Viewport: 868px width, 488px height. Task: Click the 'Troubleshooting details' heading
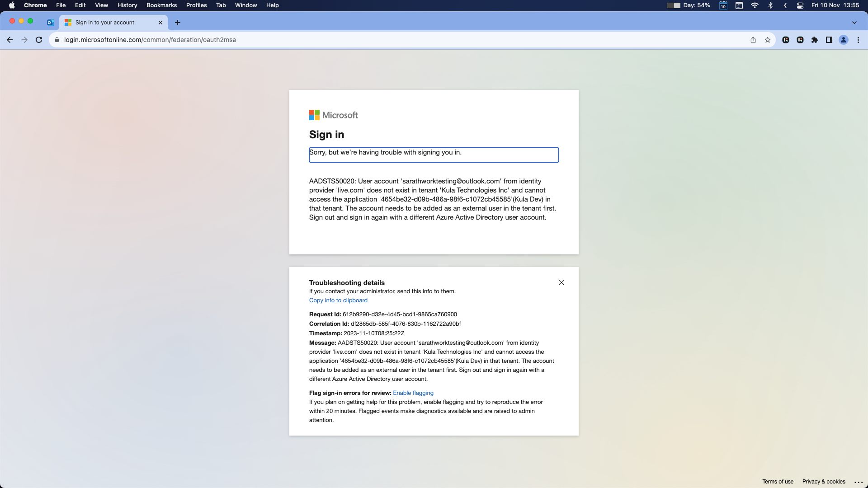[347, 283]
